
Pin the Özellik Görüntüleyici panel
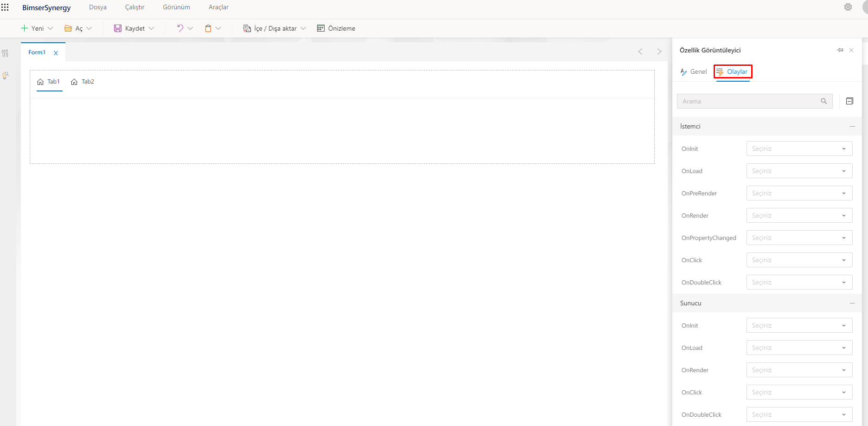coord(840,50)
